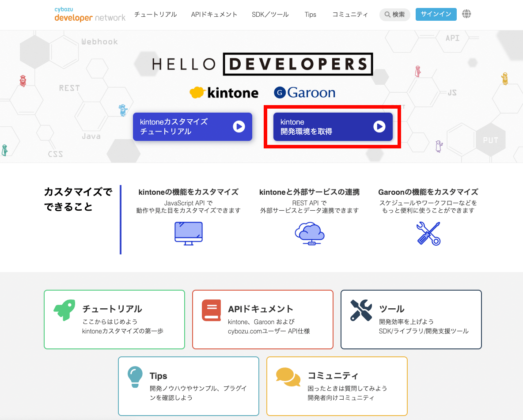Click the kintone logo

coord(224,93)
